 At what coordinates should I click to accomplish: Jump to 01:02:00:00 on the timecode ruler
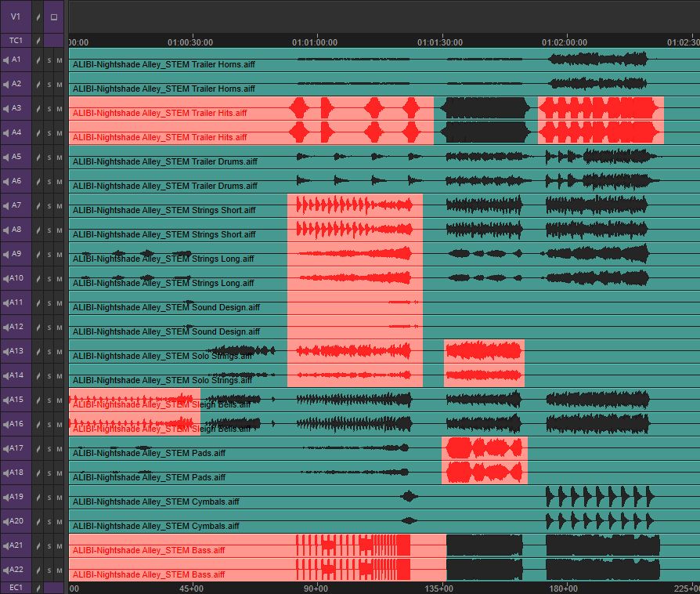[x=565, y=42]
